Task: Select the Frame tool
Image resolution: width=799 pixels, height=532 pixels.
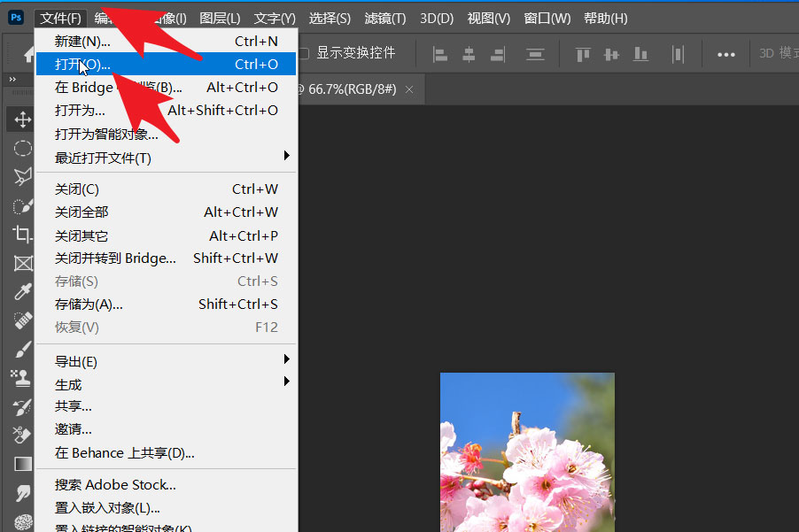Action: [x=22, y=263]
